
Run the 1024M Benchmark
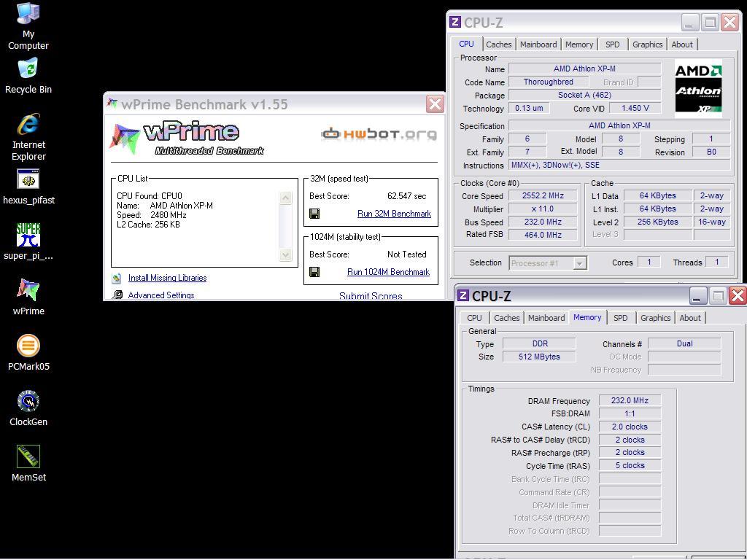388,272
